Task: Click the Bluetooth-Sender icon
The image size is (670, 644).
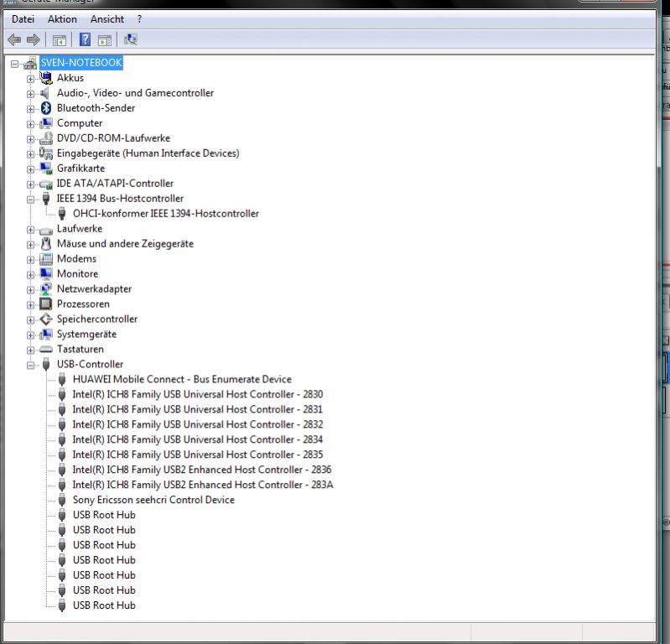Action: point(46,108)
